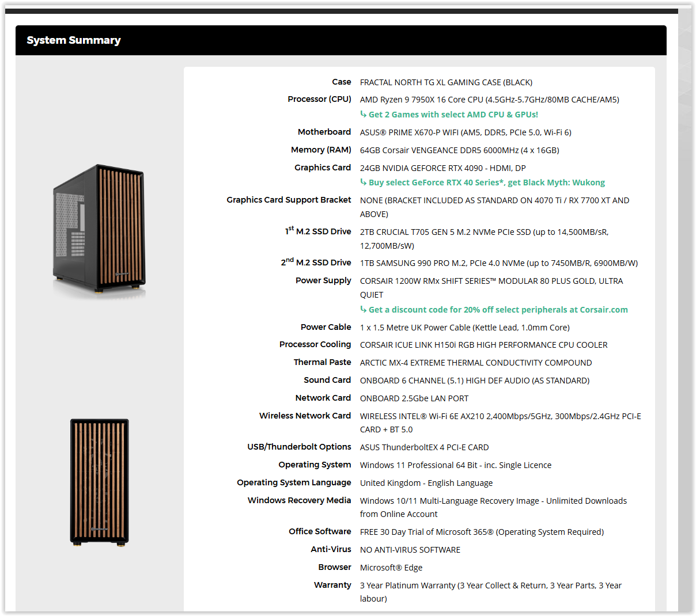Select the USB/Thunderbolt Options label
The width and height of the screenshot is (696, 616).
299,447
